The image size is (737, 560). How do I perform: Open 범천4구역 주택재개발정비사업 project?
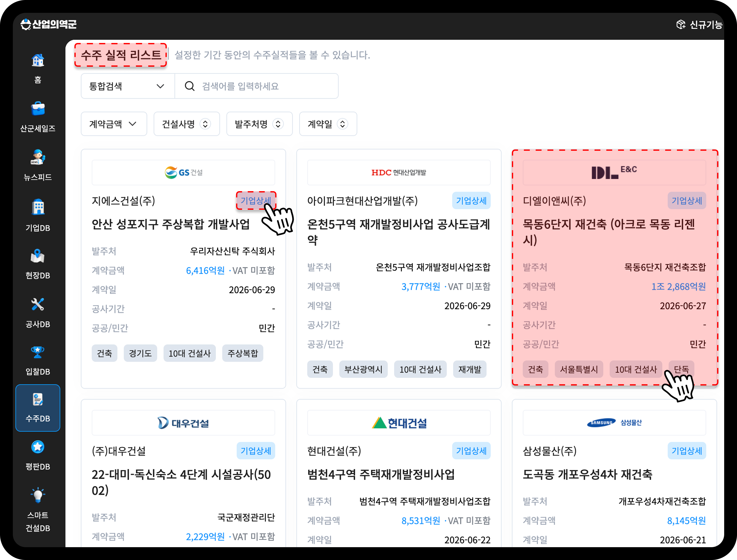tap(381, 474)
